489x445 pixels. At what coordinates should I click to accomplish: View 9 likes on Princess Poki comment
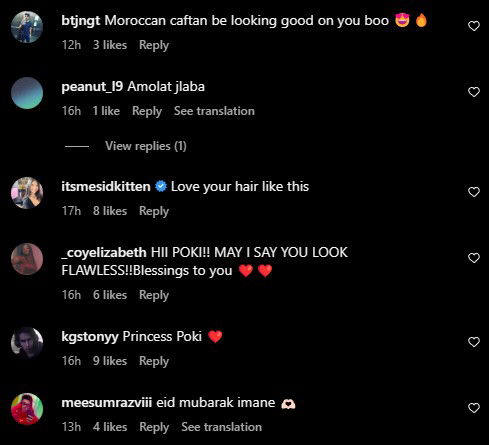click(x=110, y=361)
